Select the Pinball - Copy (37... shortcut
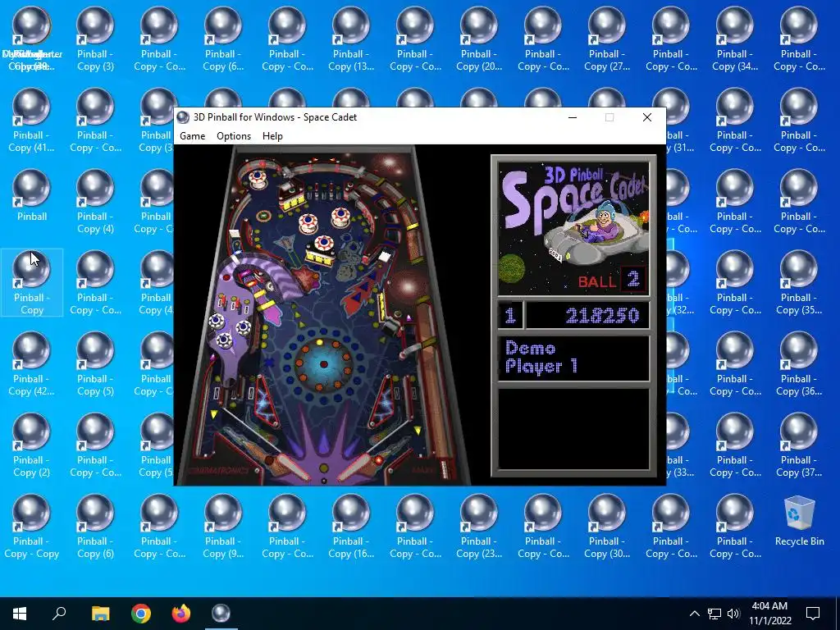 click(799, 445)
